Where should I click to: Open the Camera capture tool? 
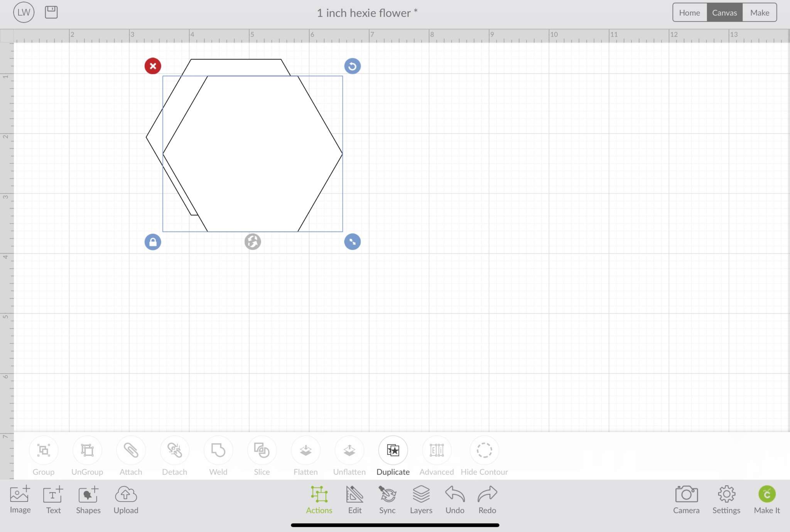(x=686, y=499)
